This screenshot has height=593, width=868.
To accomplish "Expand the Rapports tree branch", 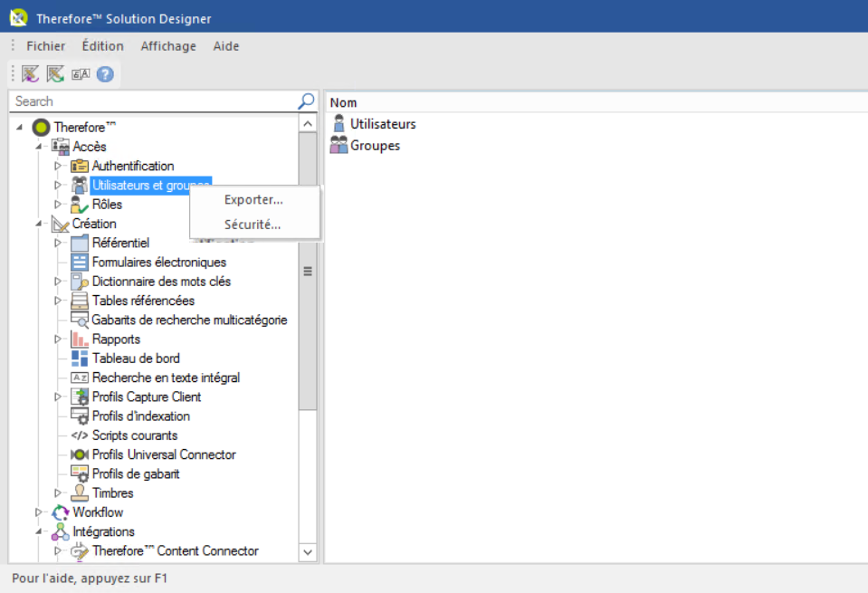I will tap(57, 339).
